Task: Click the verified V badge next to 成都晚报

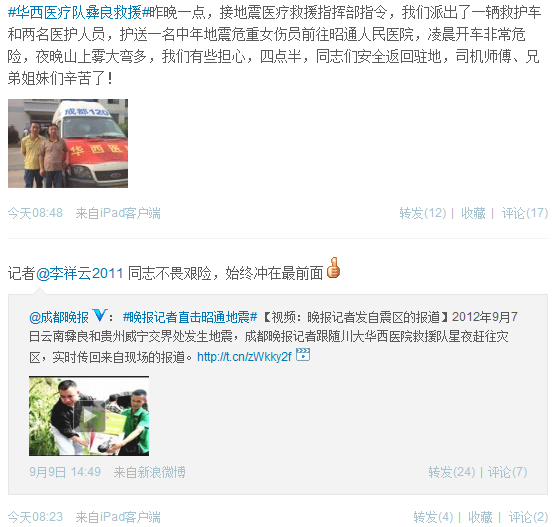Action: 99,315
